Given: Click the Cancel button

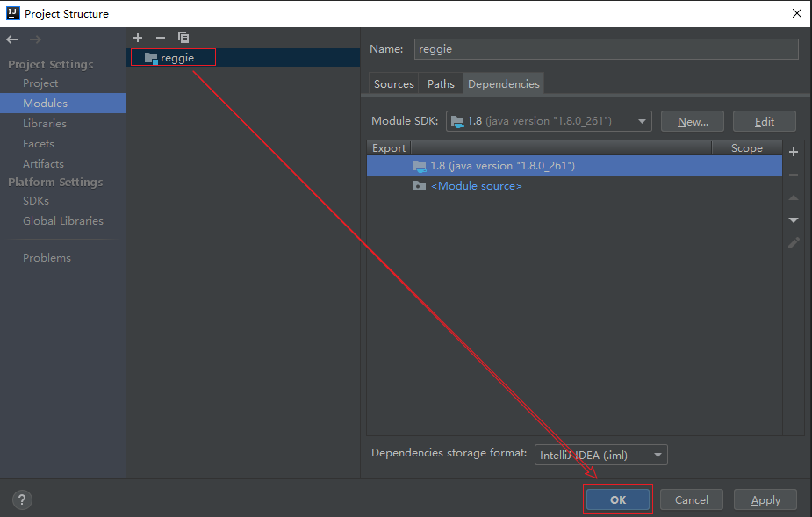Looking at the screenshot, I should (691, 499).
